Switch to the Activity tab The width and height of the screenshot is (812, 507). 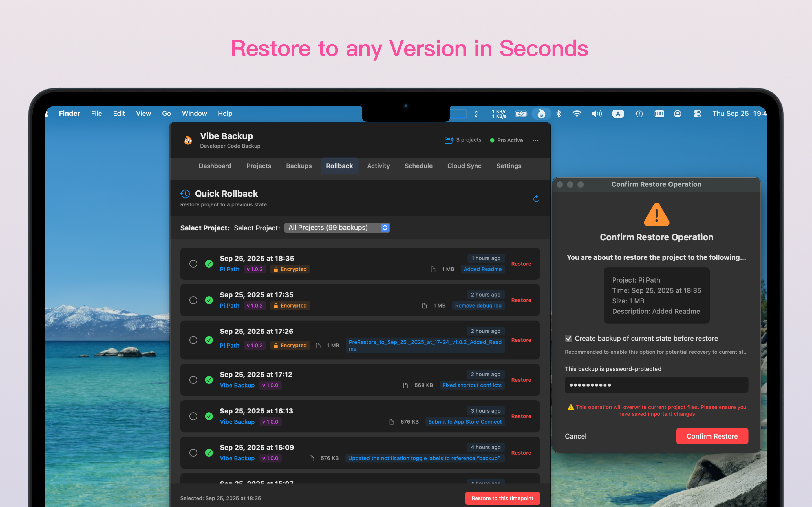click(378, 166)
